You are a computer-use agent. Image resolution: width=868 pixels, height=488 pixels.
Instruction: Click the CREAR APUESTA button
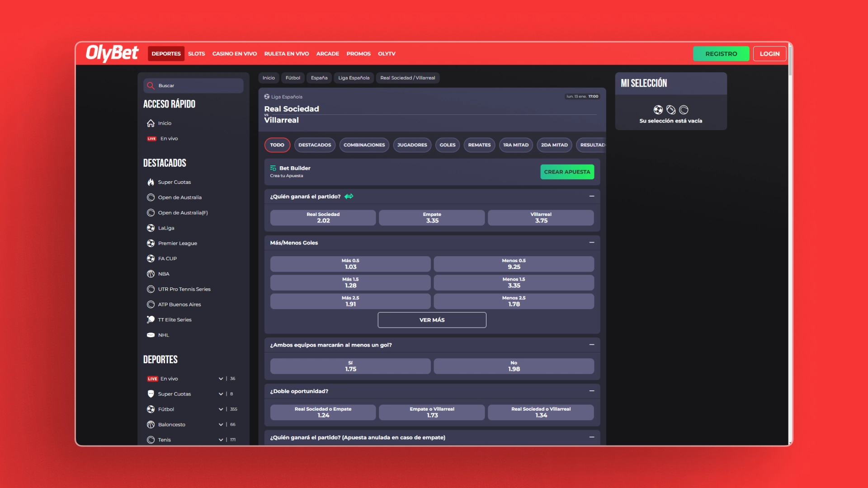(x=567, y=172)
